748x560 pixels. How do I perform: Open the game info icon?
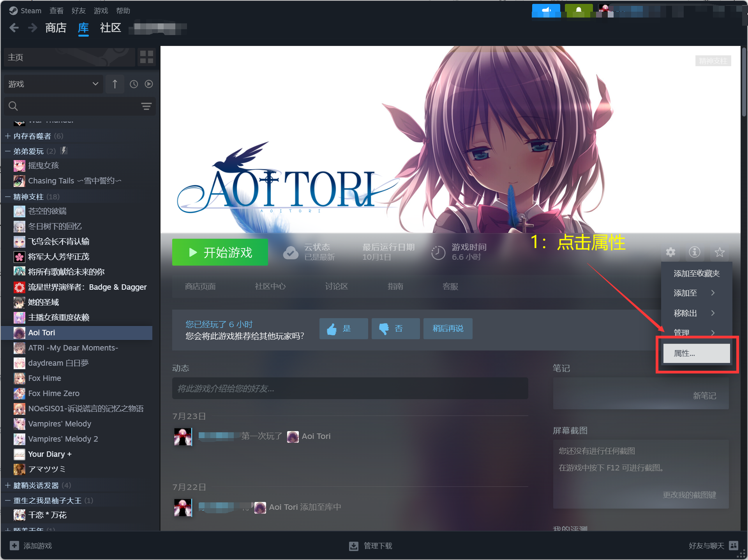point(694,252)
